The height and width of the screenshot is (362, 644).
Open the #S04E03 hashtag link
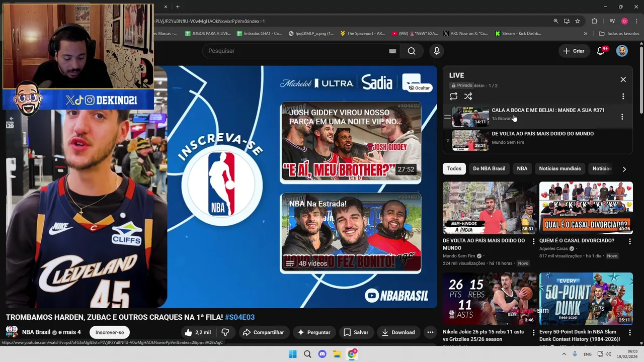pyautogui.click(x=239, y=317)
